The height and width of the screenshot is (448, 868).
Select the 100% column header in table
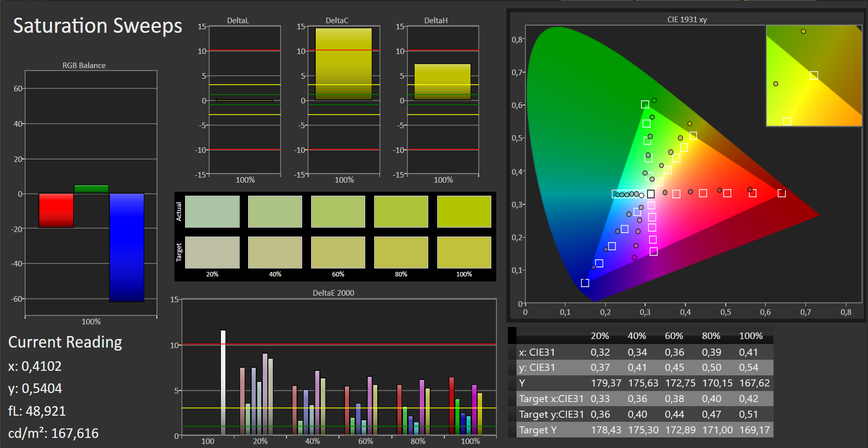[x=751, y=336]
